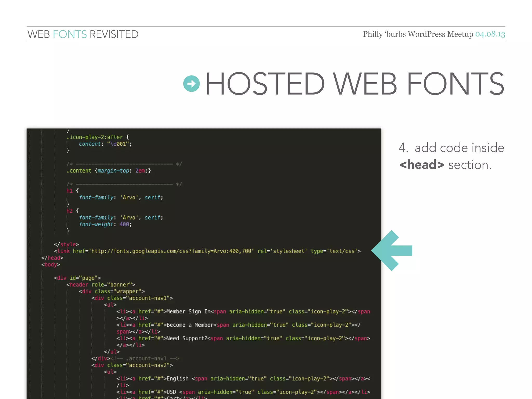
Task: Click the '<div class="wrapper">' code line
Action: click(x=112, y=291)
